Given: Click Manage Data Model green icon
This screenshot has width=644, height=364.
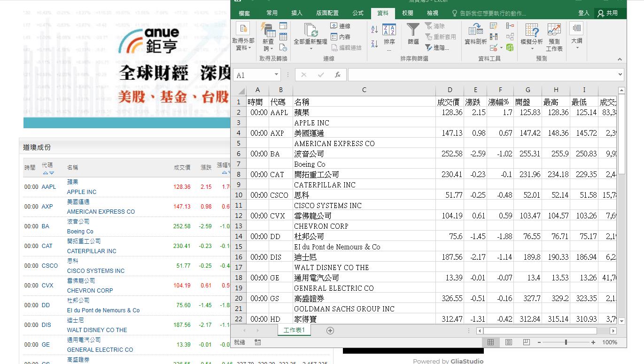Looking at the screenshot, I should click(x=510, y=47).
